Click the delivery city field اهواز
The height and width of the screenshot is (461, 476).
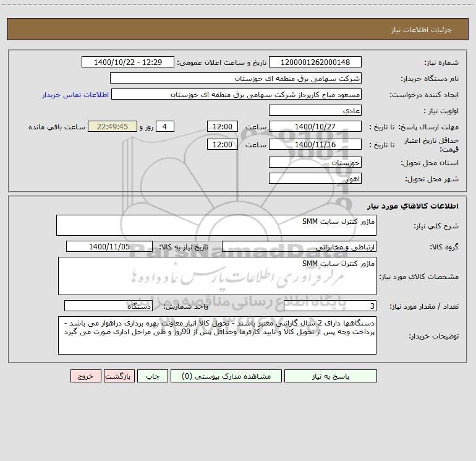click(315, 178)
